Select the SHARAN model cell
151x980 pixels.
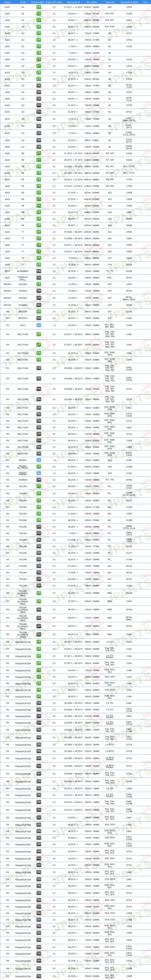(23, 480)
